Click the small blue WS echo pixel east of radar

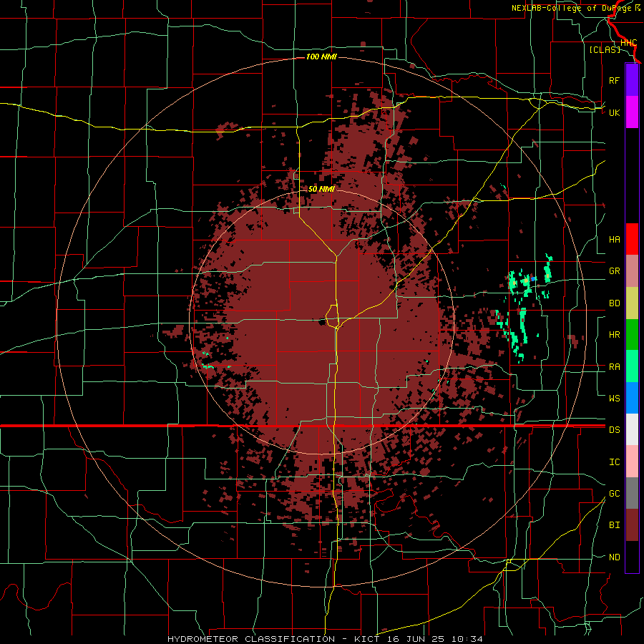533,279
